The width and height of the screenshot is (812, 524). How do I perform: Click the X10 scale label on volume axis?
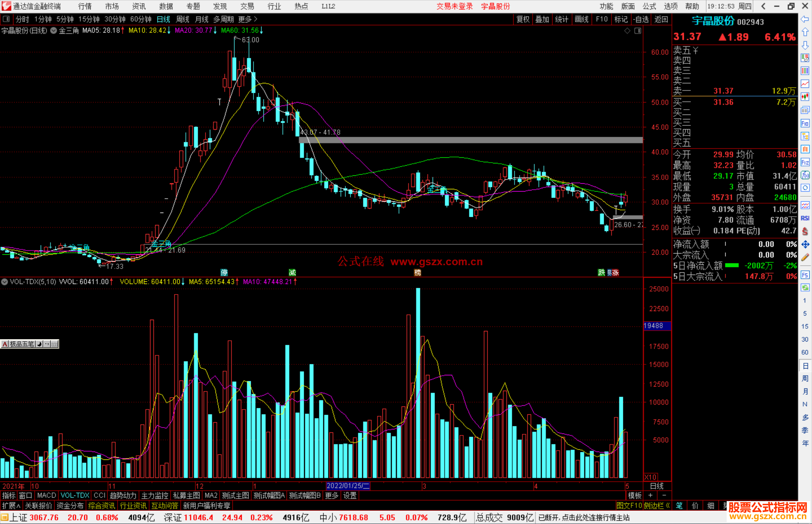651,477
